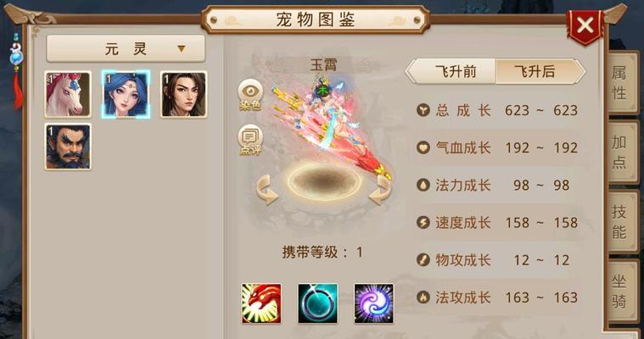This screenshot has height=339, width=644.
Task: Rotate pet model with left arrow
Action: (267, 190)
